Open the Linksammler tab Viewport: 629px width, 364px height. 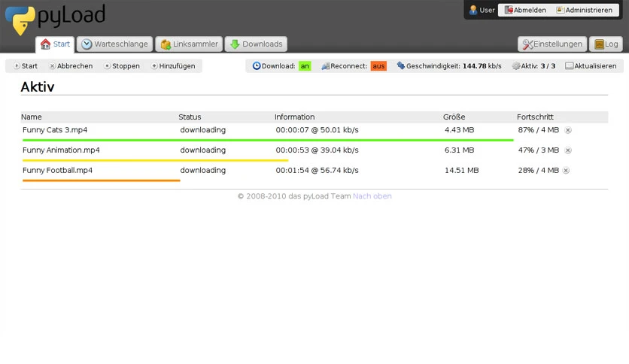pyautogui.click(x=189, y=44)
